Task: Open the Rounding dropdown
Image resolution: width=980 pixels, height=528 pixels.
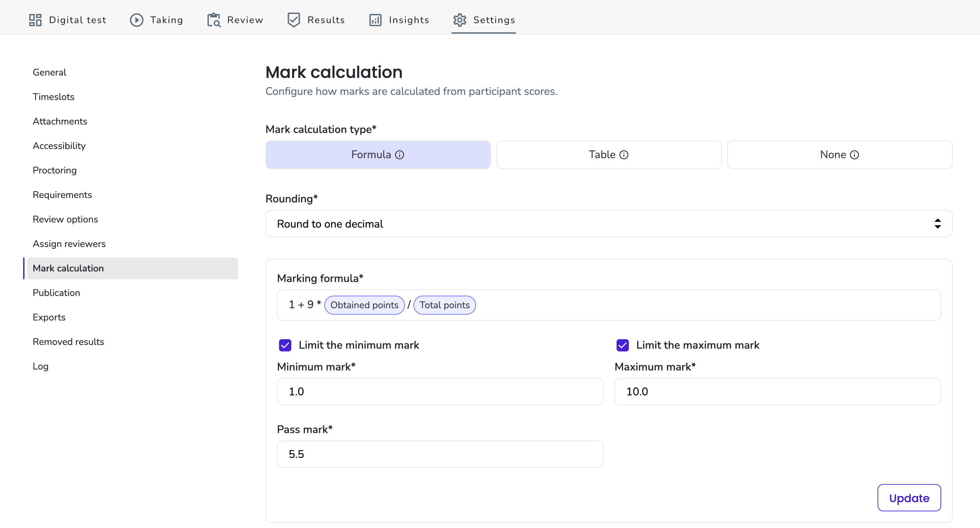Action: (x=609, y=224)
